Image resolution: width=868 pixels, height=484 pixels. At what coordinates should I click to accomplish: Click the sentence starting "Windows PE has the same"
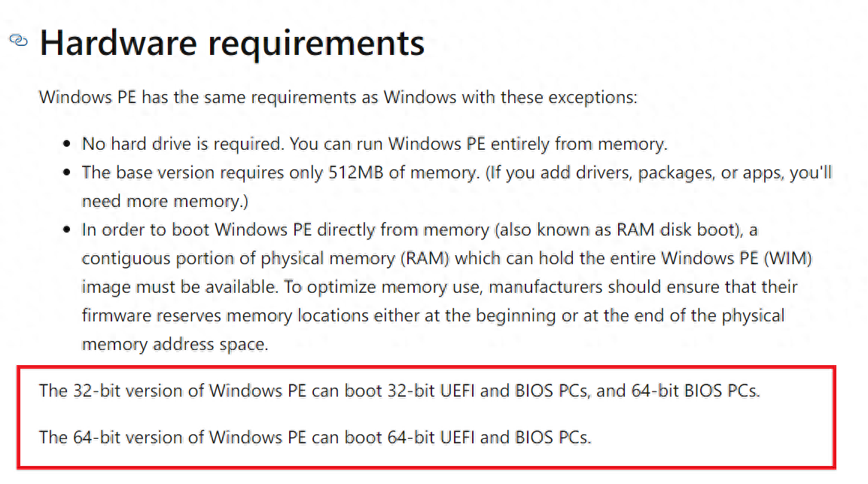338,98
